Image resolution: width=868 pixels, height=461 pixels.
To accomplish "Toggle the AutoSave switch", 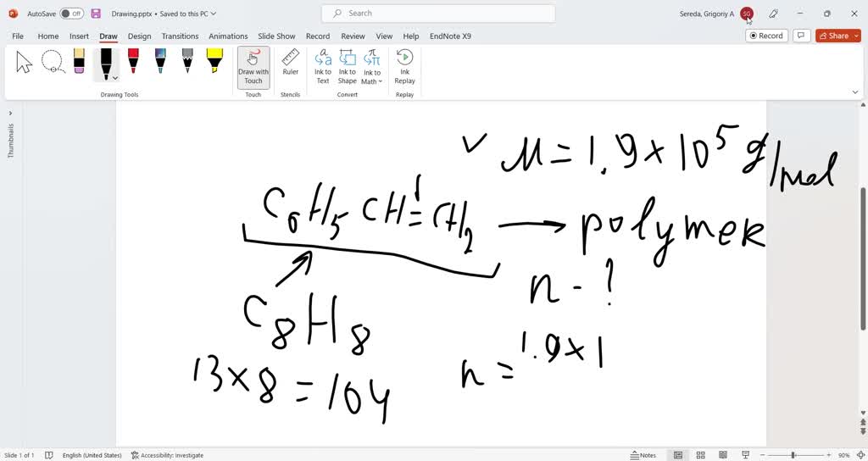I will [x=71, y=14].
